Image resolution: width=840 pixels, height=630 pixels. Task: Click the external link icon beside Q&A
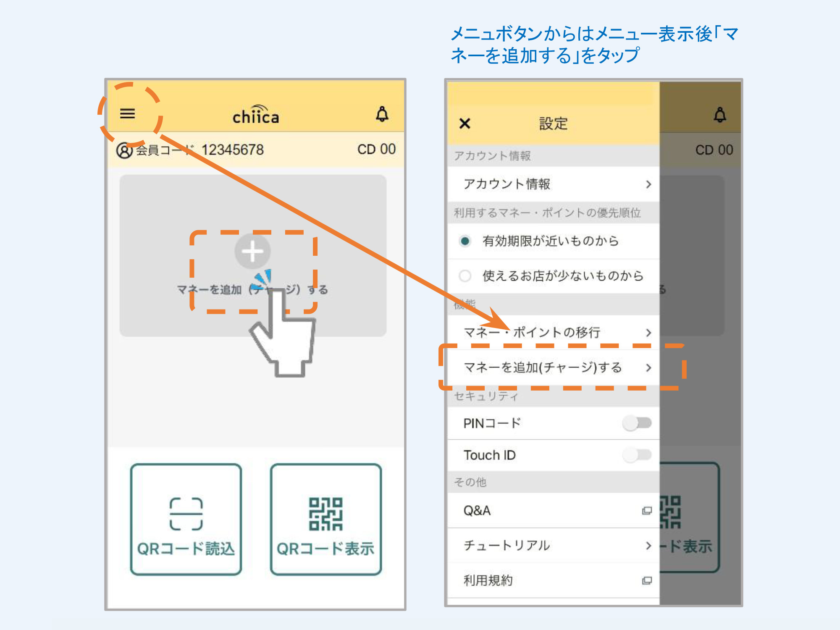(x=647, y=511)
